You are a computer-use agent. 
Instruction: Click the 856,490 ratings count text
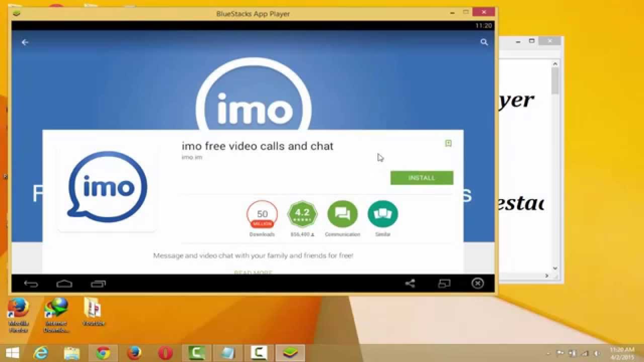pyautogui.click(x=302, y=235)
